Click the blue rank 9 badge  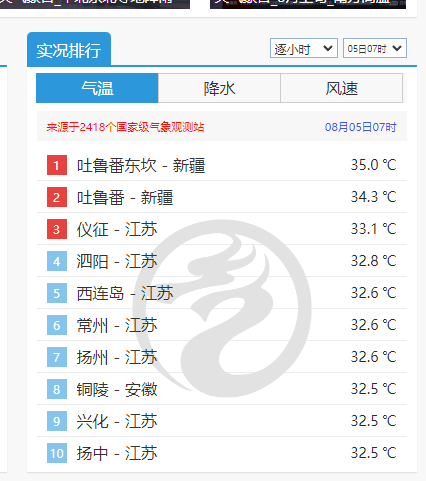pyautogui.click(x=57, y=421)
